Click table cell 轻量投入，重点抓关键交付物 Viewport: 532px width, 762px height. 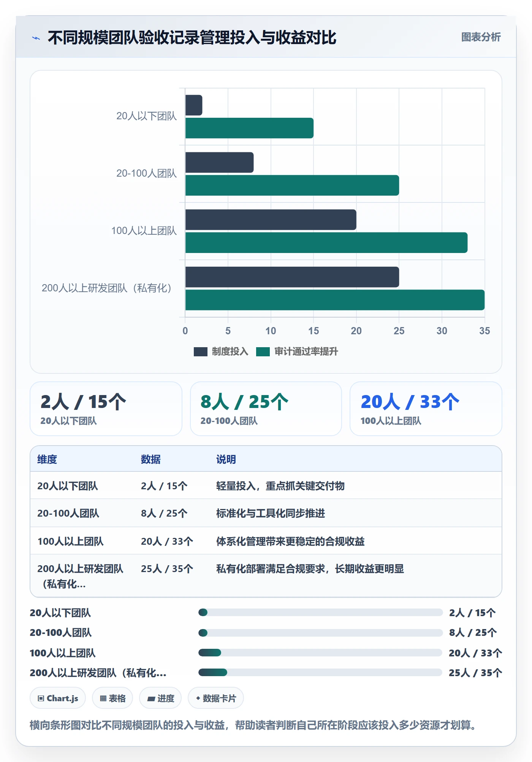[280, 486]
